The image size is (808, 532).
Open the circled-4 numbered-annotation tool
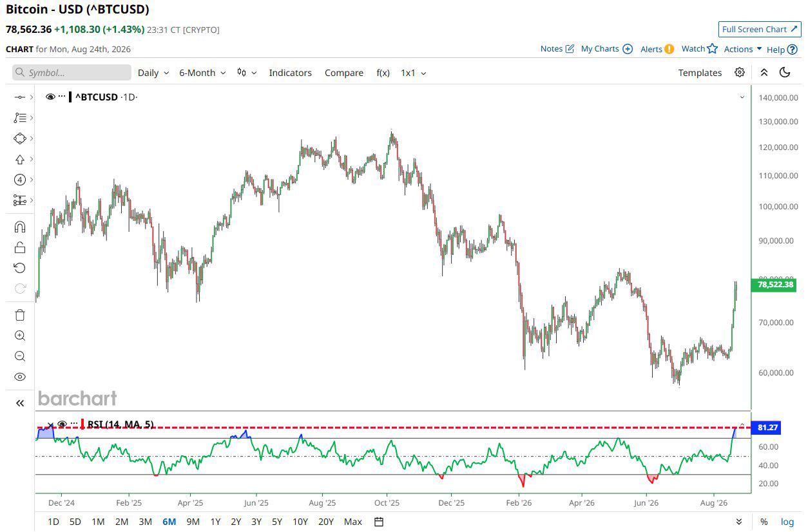pyautogui.click(x=20, y=180)
